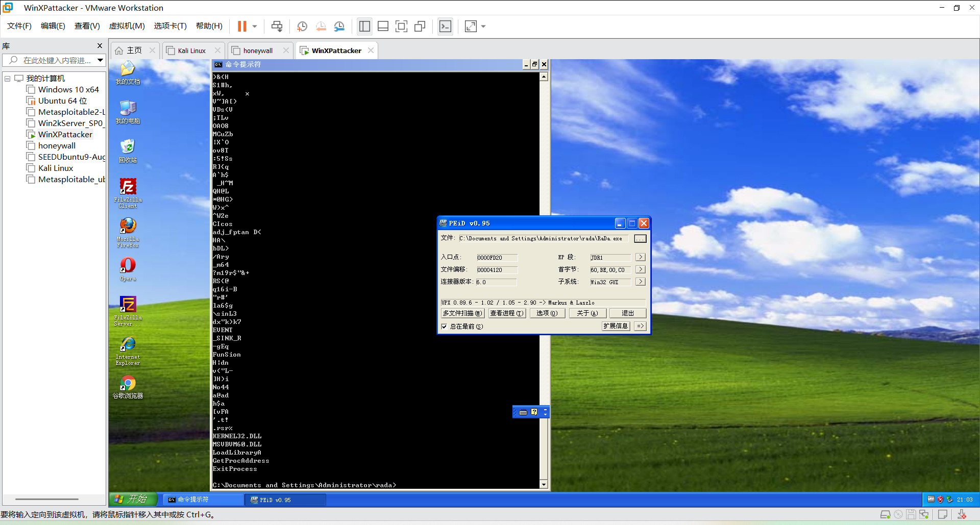Click the arrow button beside 首字节 field
Image resolution: width=980 pixels, height=525 pixels.
[641, 269]
